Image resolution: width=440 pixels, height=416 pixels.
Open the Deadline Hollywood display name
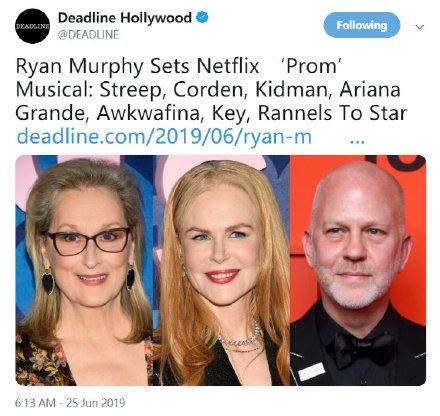(x=125, y=17)
